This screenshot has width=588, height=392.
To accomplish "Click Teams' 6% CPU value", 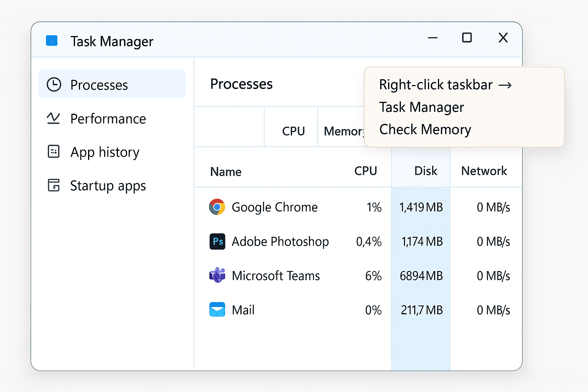I will [373, 276].
